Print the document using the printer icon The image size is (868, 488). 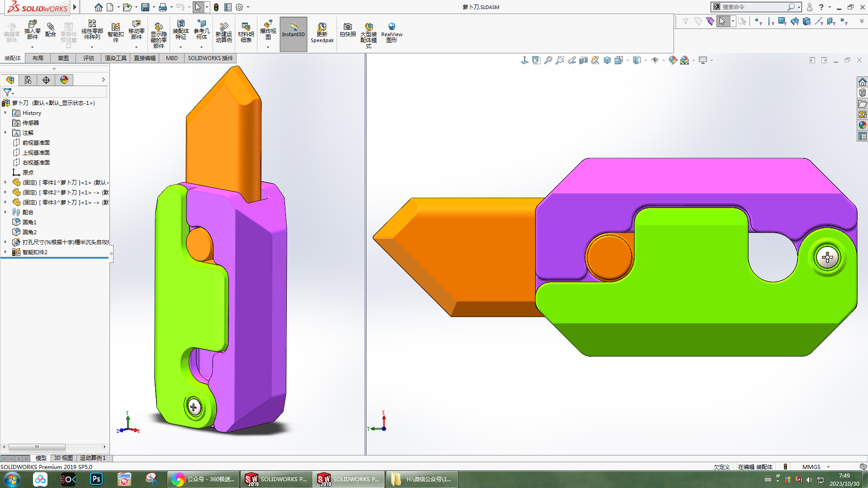(163, 7)
